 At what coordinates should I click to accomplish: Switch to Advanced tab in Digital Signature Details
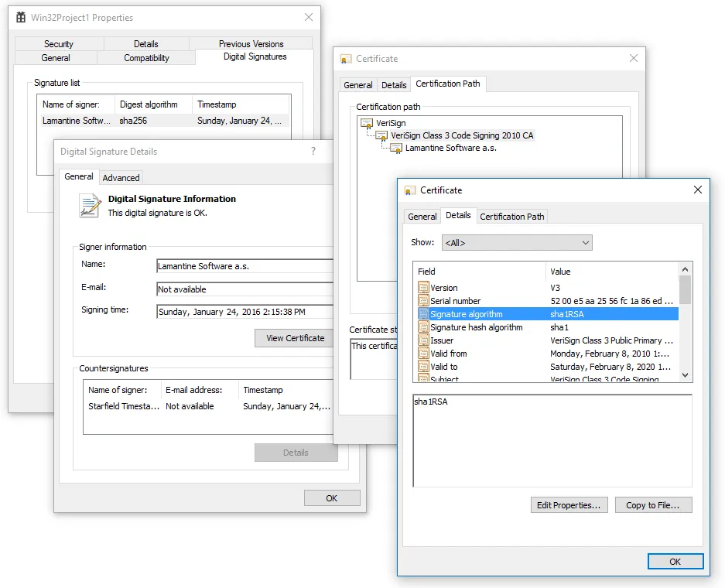click(x=121, y=178)
